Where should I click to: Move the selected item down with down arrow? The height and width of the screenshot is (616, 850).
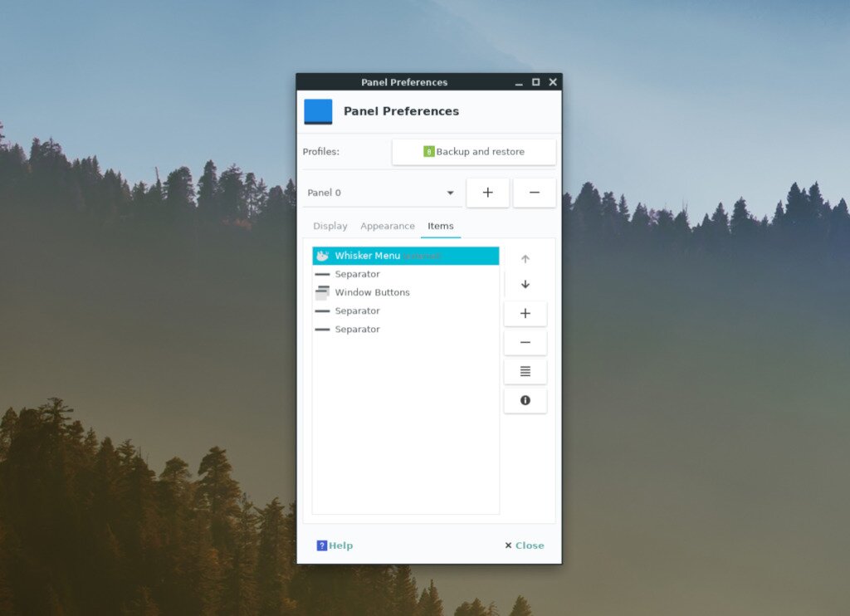525,284
